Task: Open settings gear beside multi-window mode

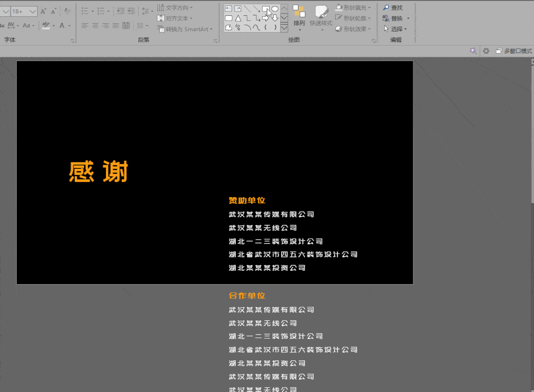Action: pos(486,51)
